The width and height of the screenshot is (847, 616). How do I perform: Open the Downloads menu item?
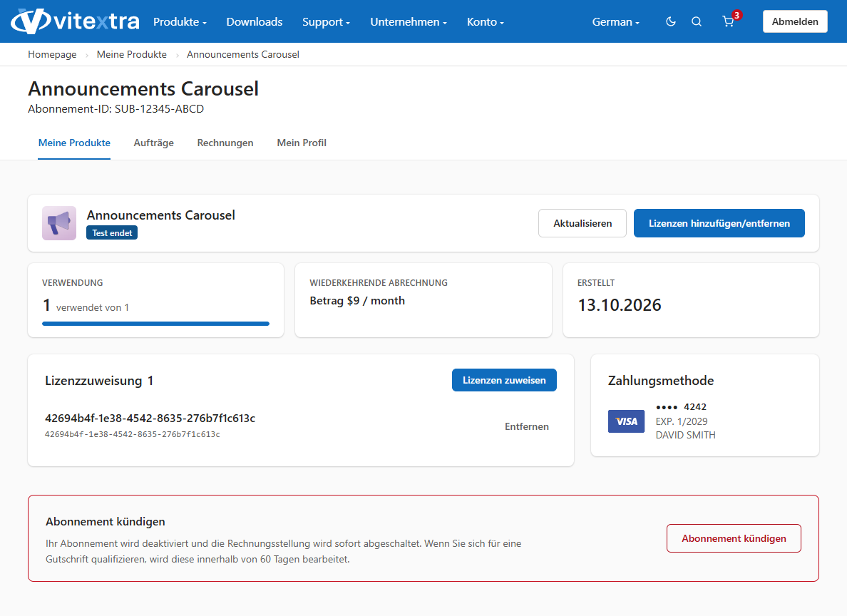(x=255, y=21)
